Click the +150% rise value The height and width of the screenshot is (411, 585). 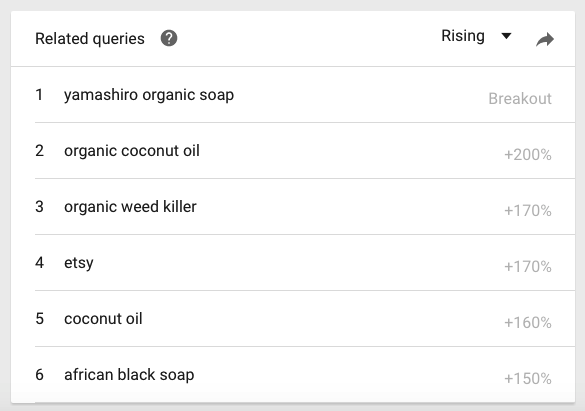528,379
